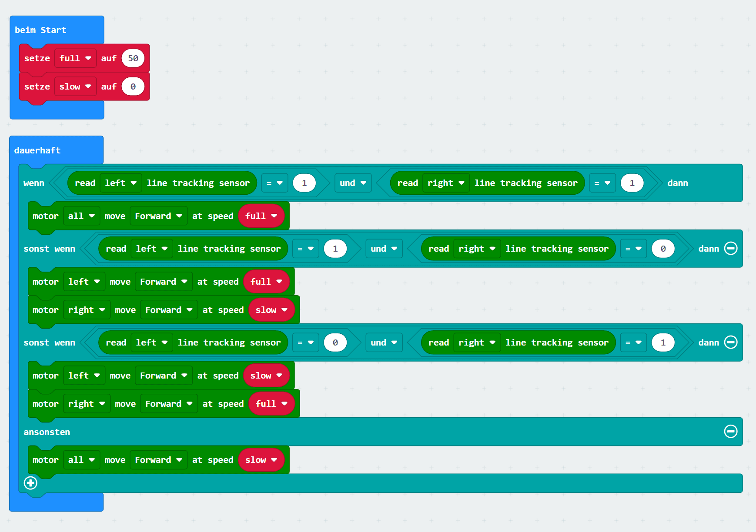Viewport: 756px width, 532px height.
Task: Open the 'full' speed dropdown in motor left block
Action: click(x=266, y=281)
